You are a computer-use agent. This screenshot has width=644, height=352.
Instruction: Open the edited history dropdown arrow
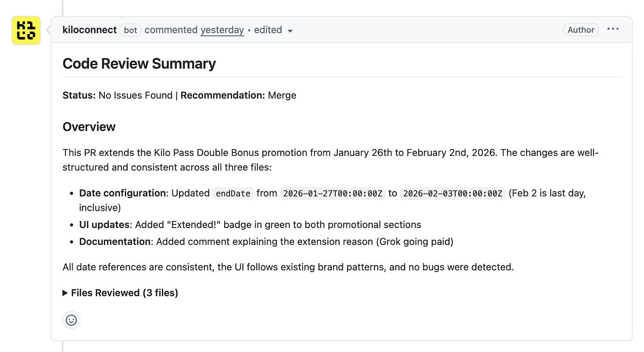point(290,31)
